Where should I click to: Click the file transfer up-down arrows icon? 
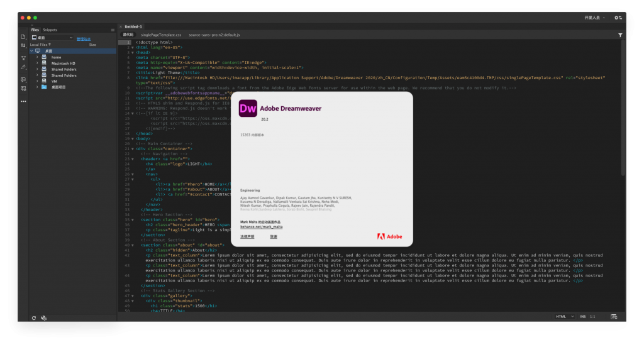click(x=23, y=45)
